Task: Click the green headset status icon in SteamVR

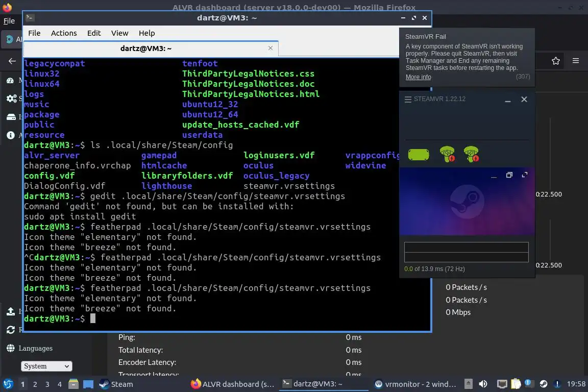Action: (x=419, y=155)
